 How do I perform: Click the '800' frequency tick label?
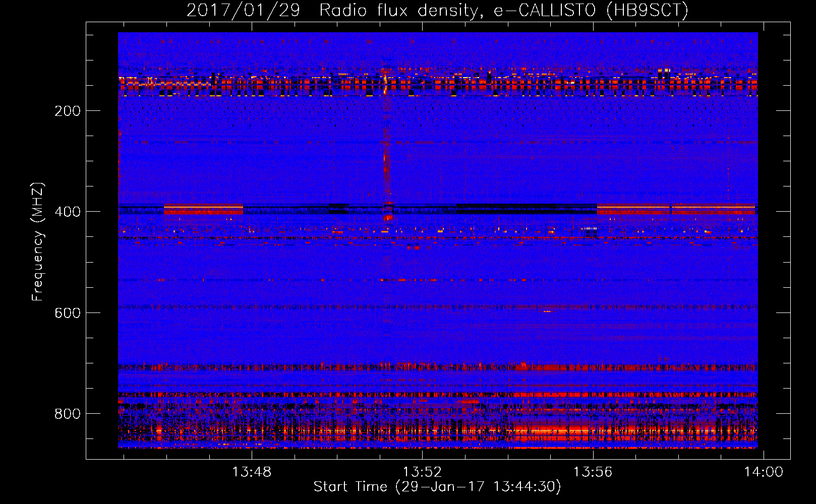(68, 414)
